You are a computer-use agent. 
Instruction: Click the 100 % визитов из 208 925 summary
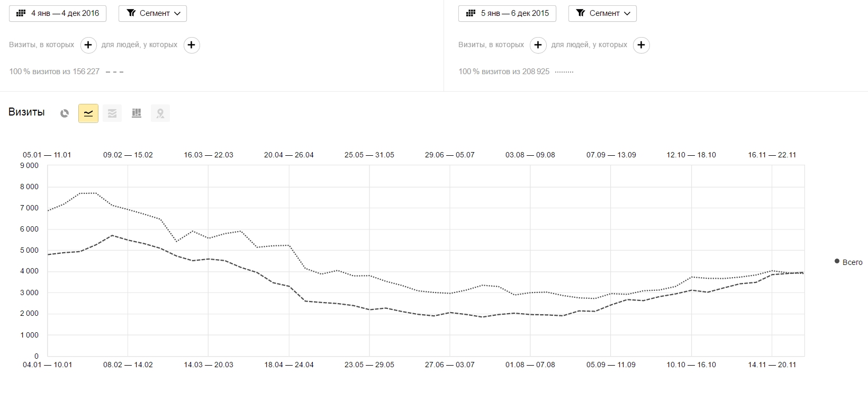point(504,72)
